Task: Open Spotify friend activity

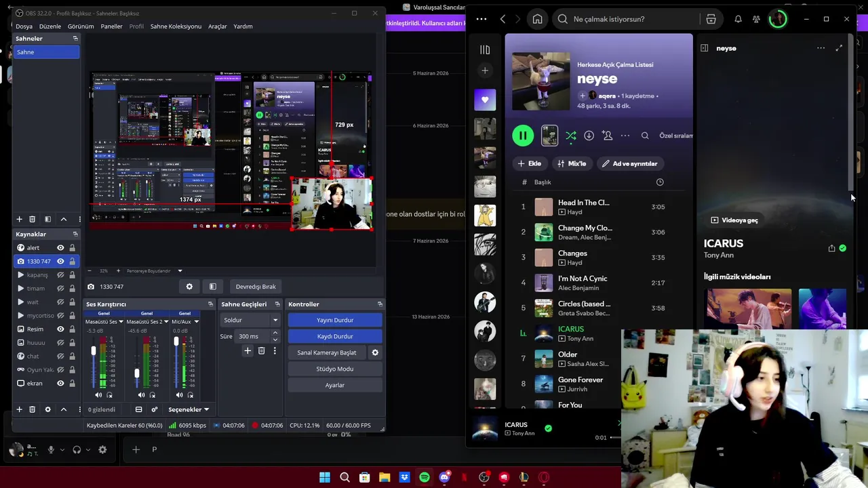Action: (x=756, y=19)
